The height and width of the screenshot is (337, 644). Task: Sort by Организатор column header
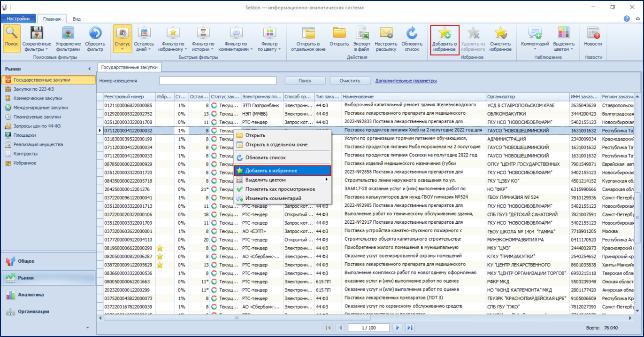[527, 96]
